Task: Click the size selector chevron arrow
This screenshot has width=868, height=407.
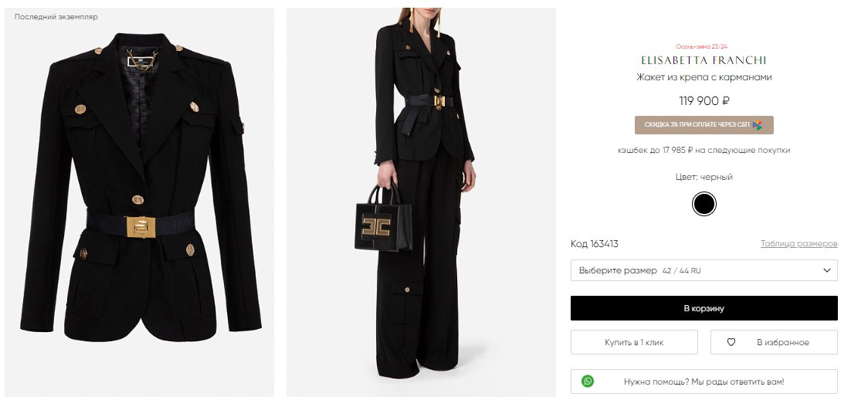Action: (827, 270)
